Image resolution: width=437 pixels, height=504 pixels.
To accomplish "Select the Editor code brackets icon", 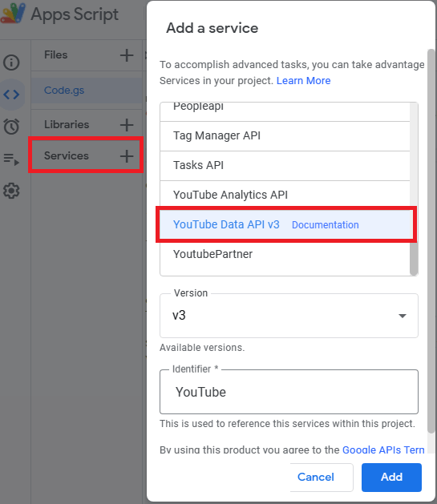I will tap(11, 95).
